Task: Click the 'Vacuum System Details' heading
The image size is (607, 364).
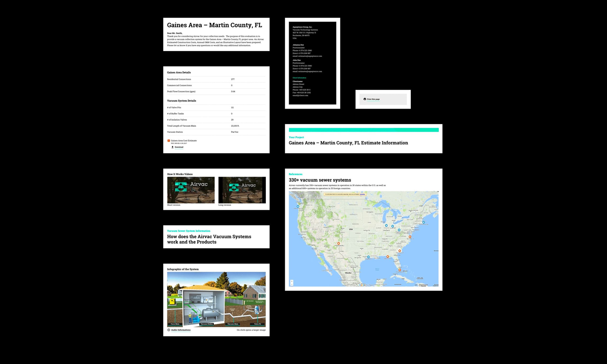Action: [182, 100]
